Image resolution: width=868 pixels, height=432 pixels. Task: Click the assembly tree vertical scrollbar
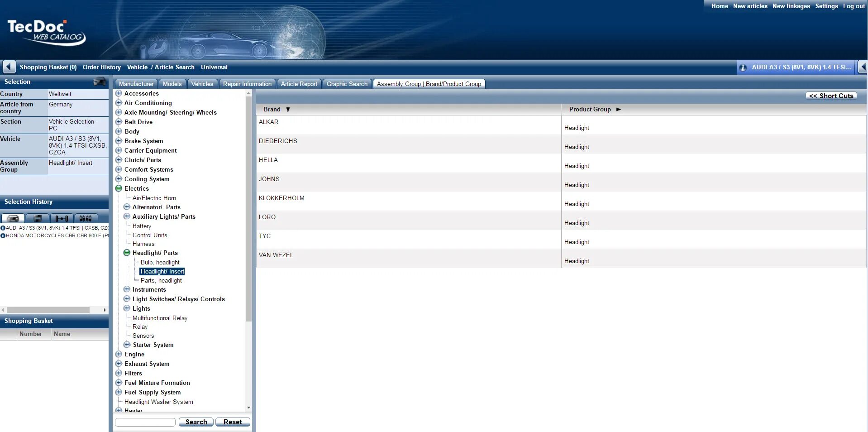tap(248, 208)
